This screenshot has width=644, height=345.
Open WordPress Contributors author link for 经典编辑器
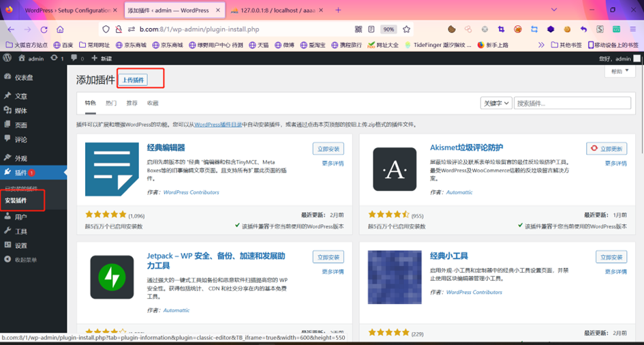tap(191, 192)
